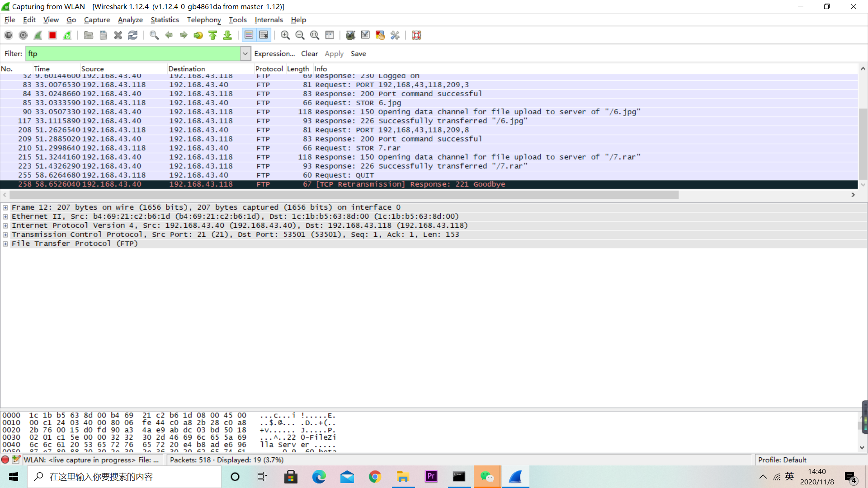Open the Analyze menu
Screen dimensions: 868x488
tap(130, 20)
